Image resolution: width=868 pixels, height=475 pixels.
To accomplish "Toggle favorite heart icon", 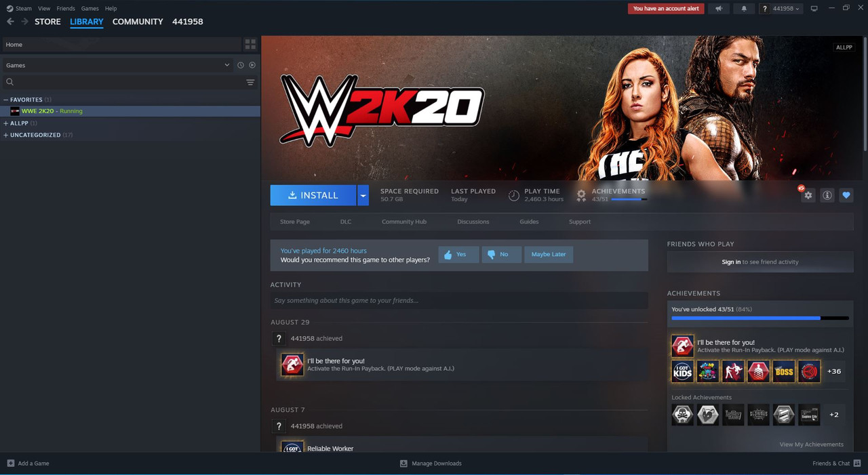I will pyautogui.click(x=846, y=195).
